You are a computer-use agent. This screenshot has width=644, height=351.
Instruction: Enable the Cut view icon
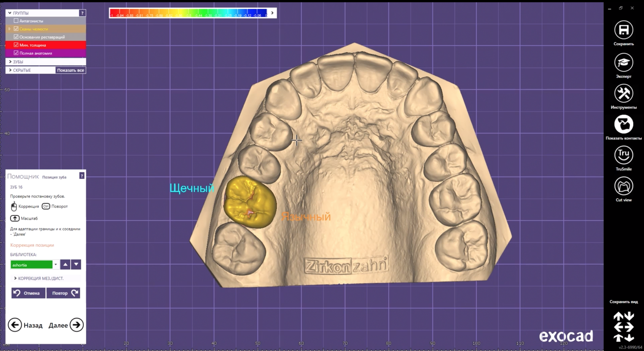623,186
